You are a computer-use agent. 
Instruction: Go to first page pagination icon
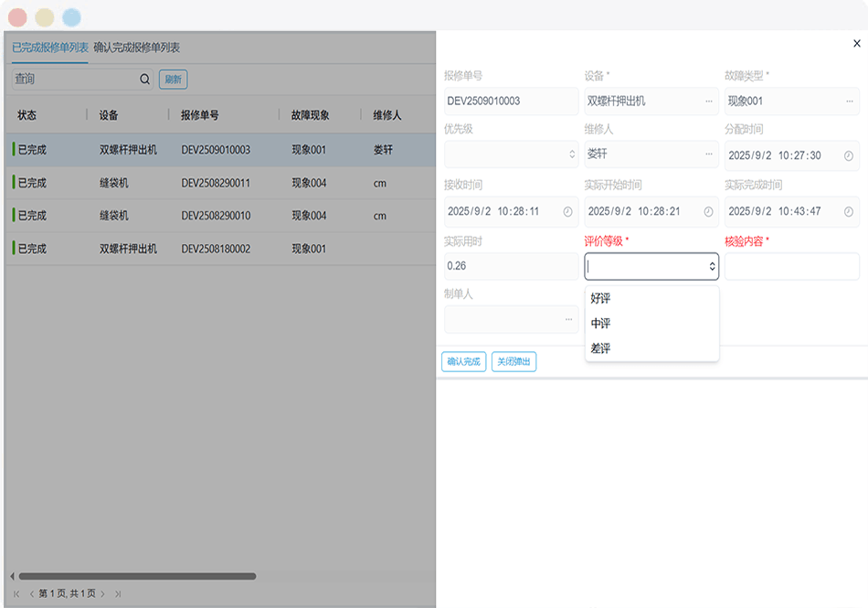click(16, 593)
